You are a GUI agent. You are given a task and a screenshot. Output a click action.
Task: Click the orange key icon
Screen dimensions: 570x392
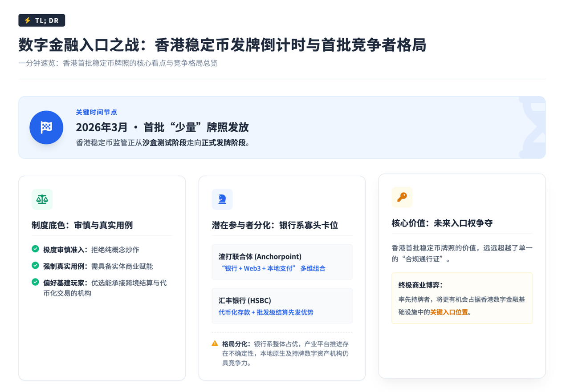(402, 197)
